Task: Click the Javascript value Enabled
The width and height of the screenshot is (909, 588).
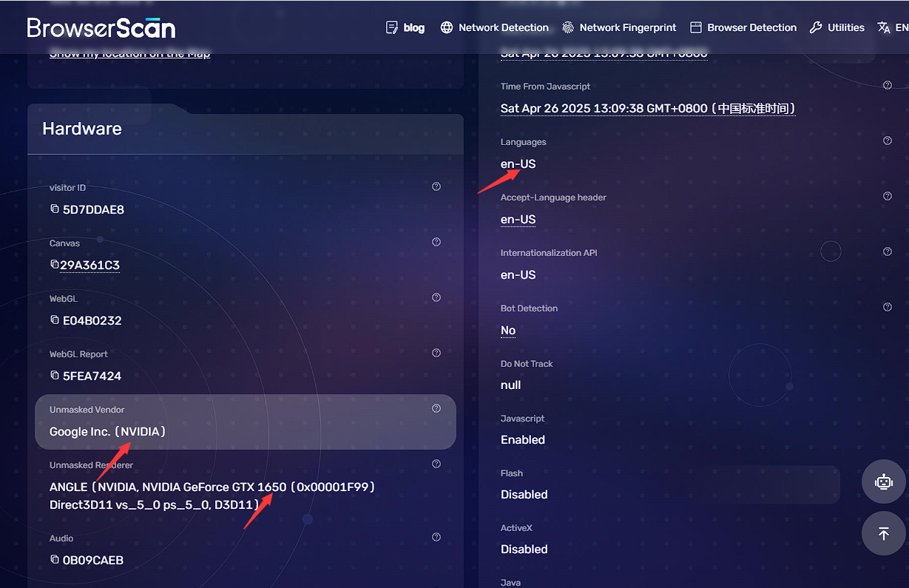Action: coord(523,440)
